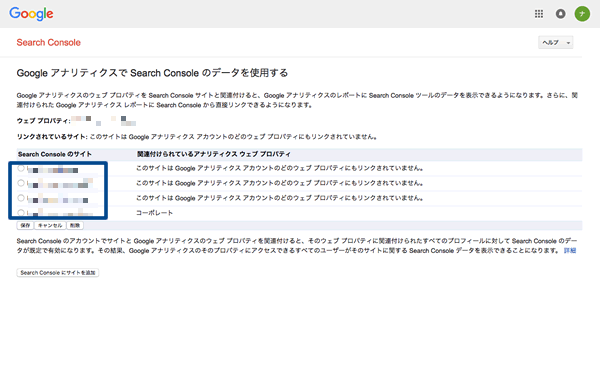This screenshot has width=600, height=390.
Task: Click the Search Console のサイト column header
Action: click(x=55, y=154)
